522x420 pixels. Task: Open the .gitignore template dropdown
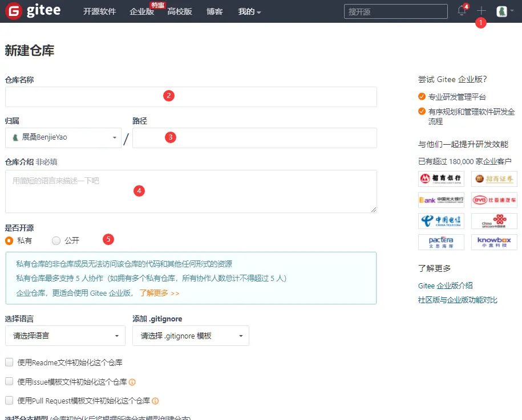[191, 336]
